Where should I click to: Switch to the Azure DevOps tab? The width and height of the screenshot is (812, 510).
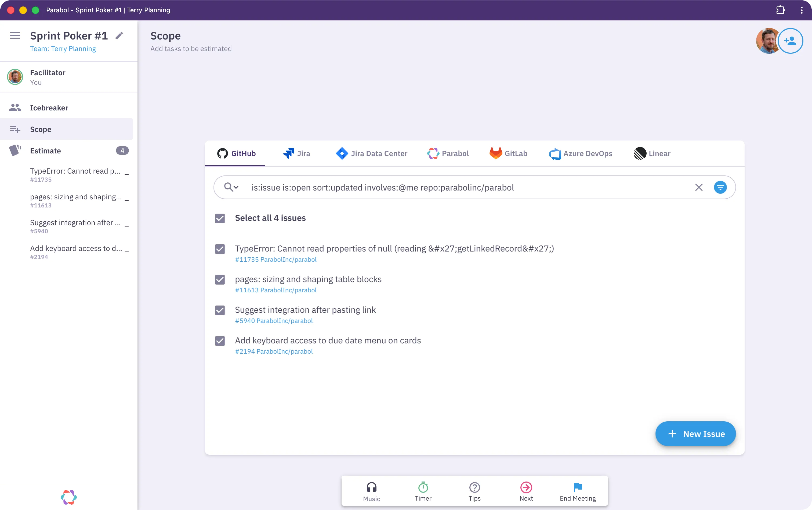(581, 153)
